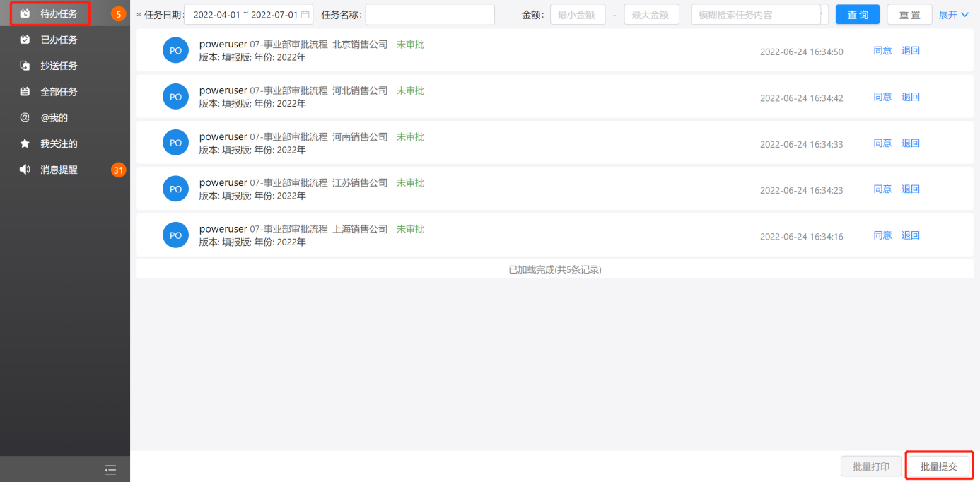Open 消息提醒 menu item

(x=59, y=170)
